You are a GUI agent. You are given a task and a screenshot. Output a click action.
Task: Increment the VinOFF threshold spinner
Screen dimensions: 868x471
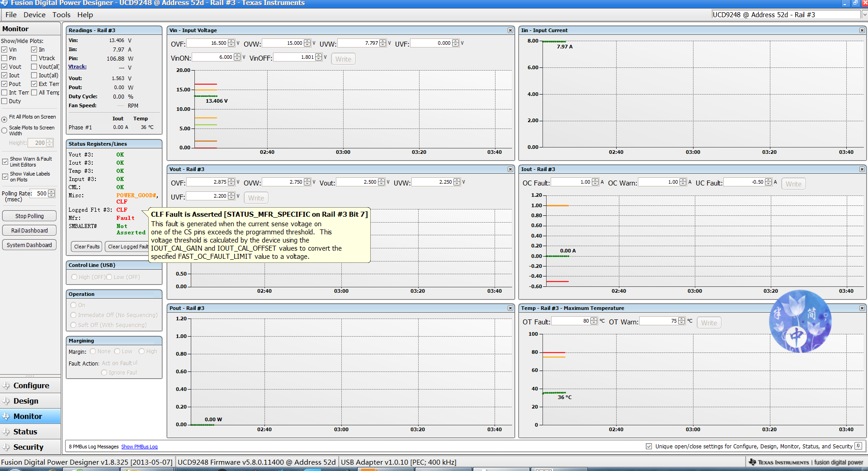click(x=319, y=56)
